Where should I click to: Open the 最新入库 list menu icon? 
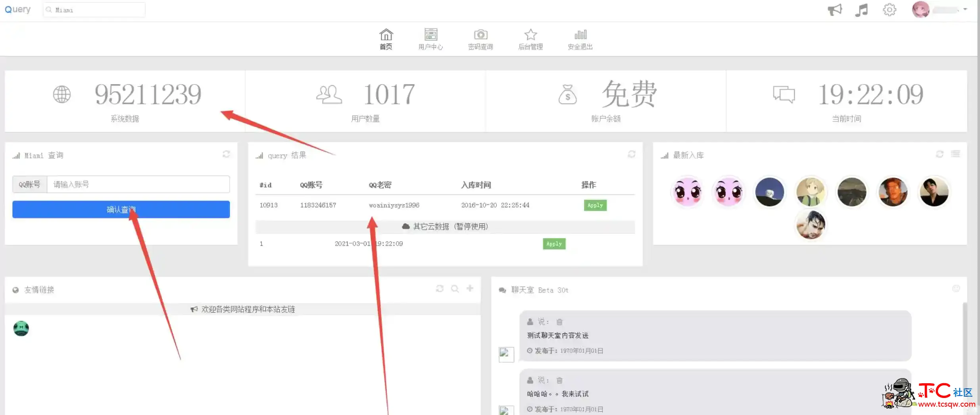[955, 154]
